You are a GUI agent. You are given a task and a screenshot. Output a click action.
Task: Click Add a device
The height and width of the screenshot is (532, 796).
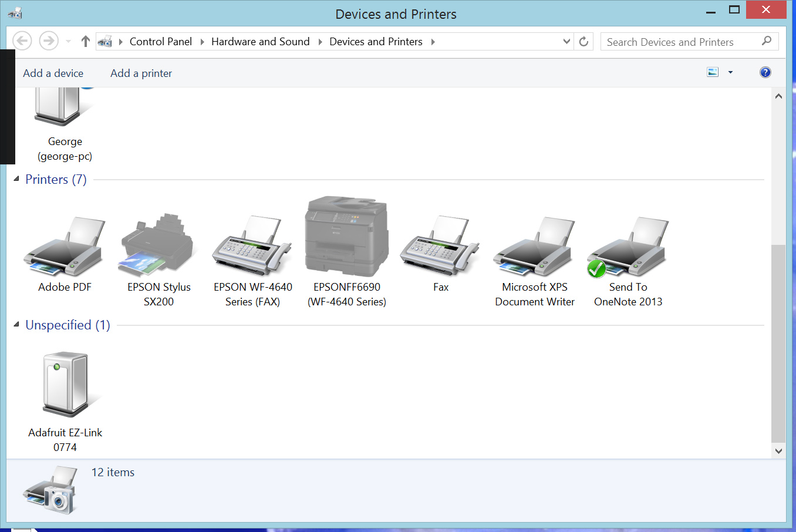point(53,73)
